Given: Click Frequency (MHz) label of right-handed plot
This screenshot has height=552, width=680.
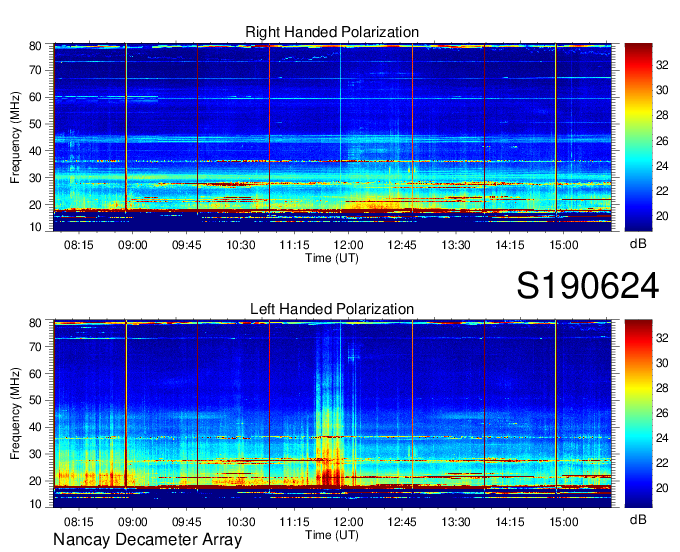Looking at the screenshot, I should click(x=15, y=137).
